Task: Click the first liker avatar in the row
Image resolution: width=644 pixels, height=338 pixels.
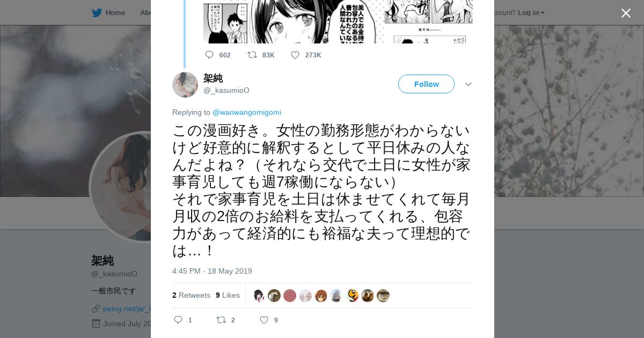Action: point(259,296)
